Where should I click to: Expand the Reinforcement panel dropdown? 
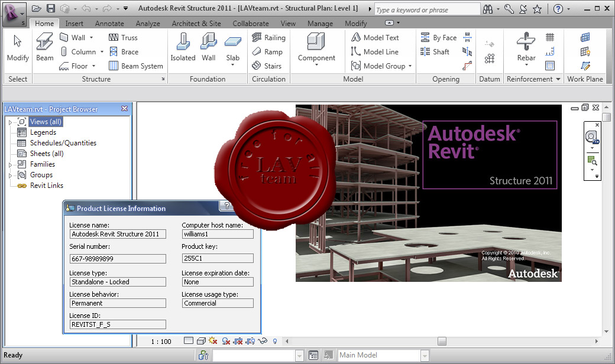pyautogui.click(x=558, y=79)
